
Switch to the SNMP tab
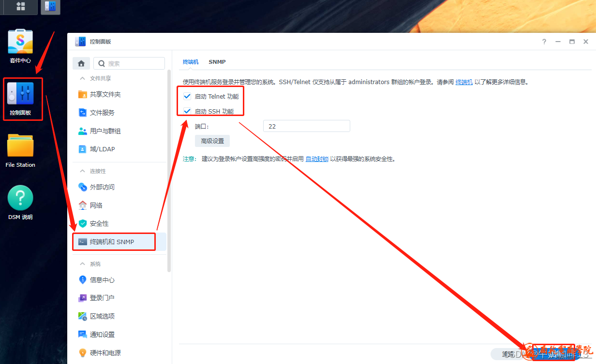(217, 62)
